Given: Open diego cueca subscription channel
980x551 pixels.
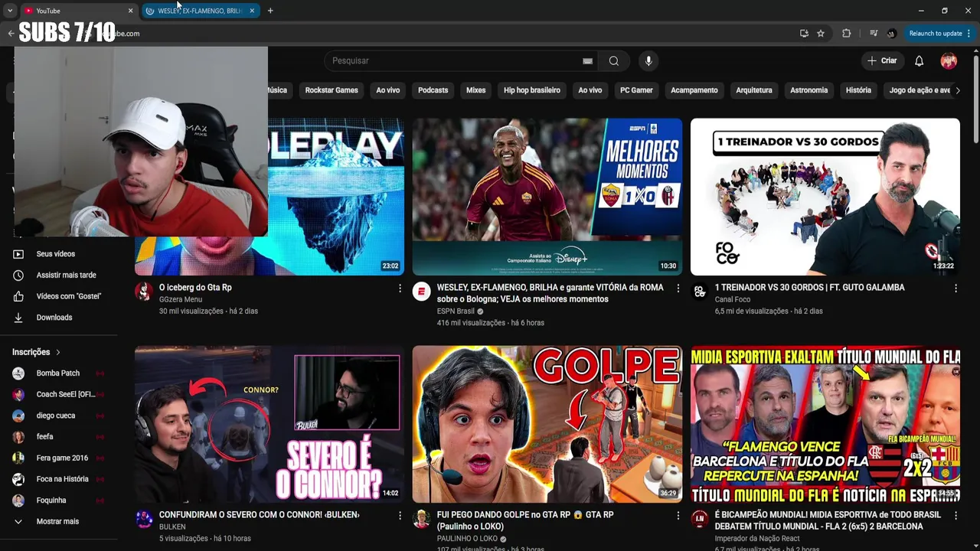Looking at the screenshot, I should 58,416.
